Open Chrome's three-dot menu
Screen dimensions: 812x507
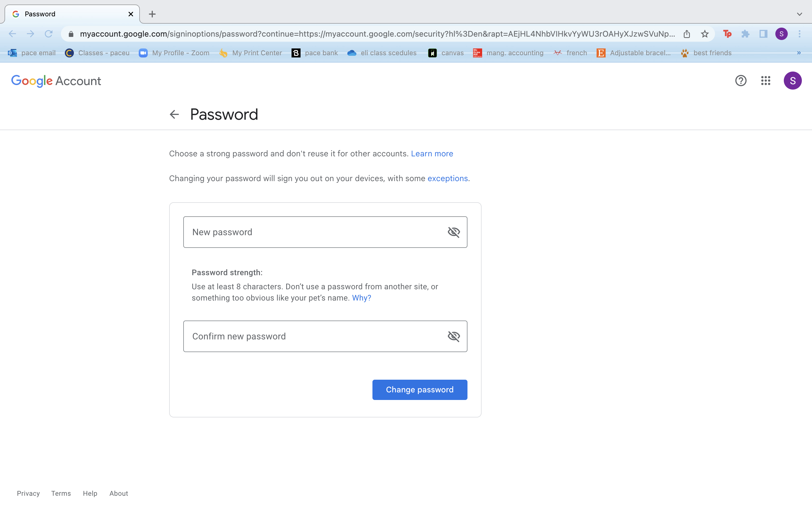pyautogui.click(x=800, y=34)
